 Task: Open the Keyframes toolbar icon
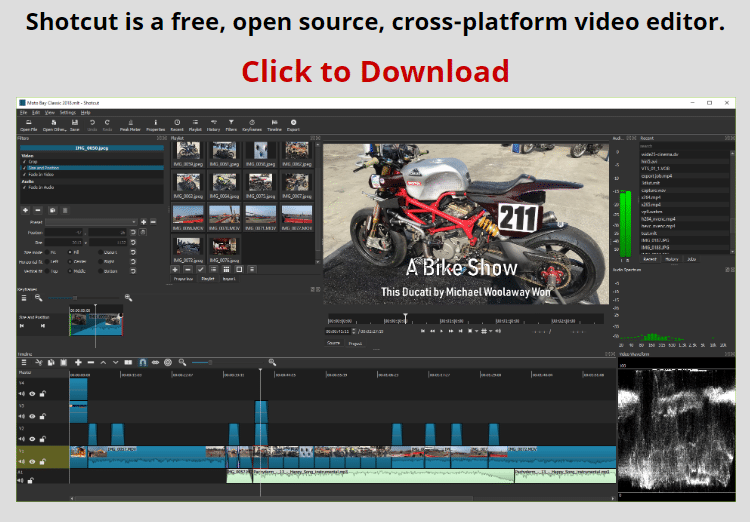tap(251, 124)
